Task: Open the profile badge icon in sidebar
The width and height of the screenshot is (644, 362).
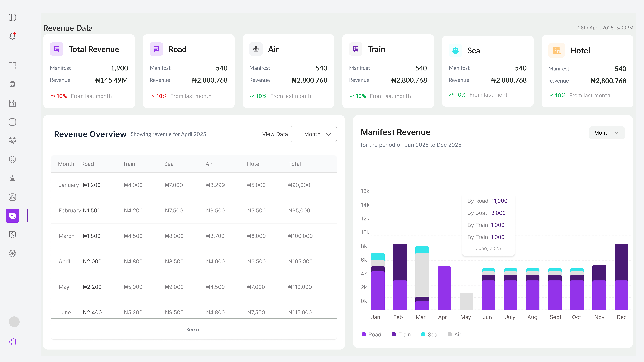Action: [12, 234]
